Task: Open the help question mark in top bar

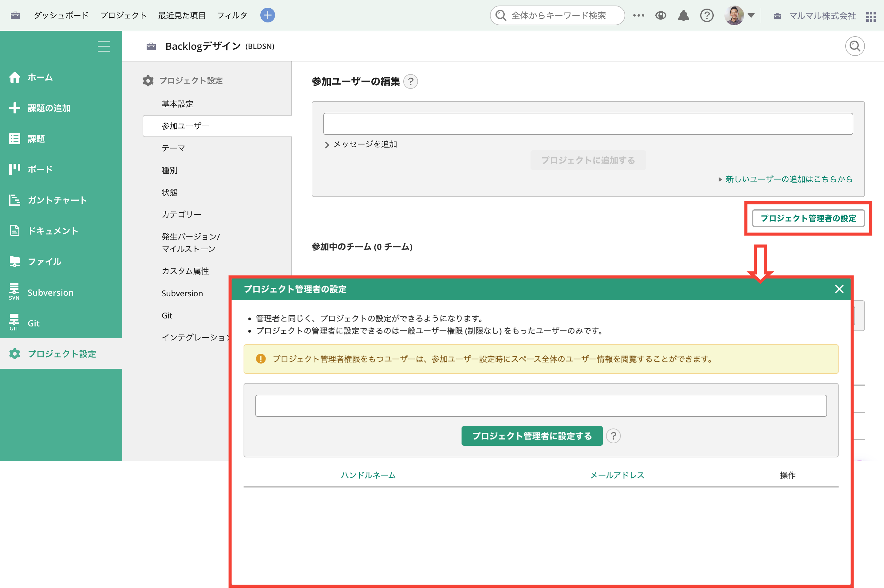Action: click(x=707, y=15)
